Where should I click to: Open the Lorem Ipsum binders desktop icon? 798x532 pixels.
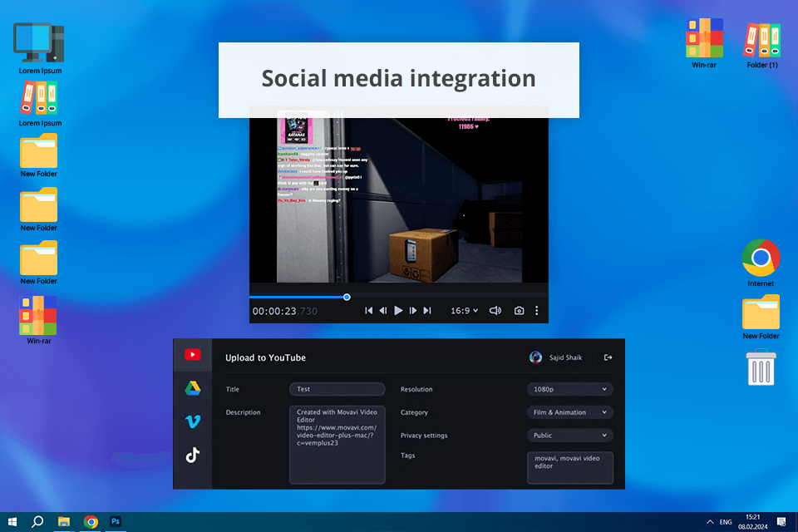(x=39, y=103)
